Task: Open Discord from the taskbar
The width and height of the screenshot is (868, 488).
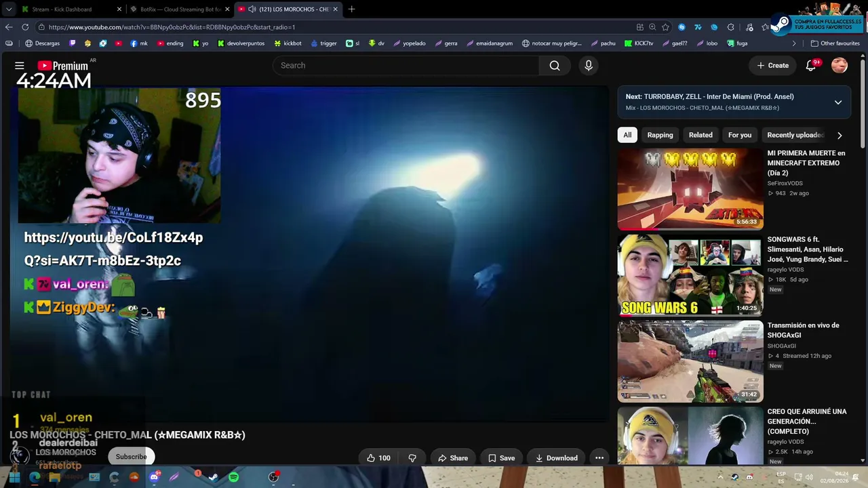Action: [154, 477]
